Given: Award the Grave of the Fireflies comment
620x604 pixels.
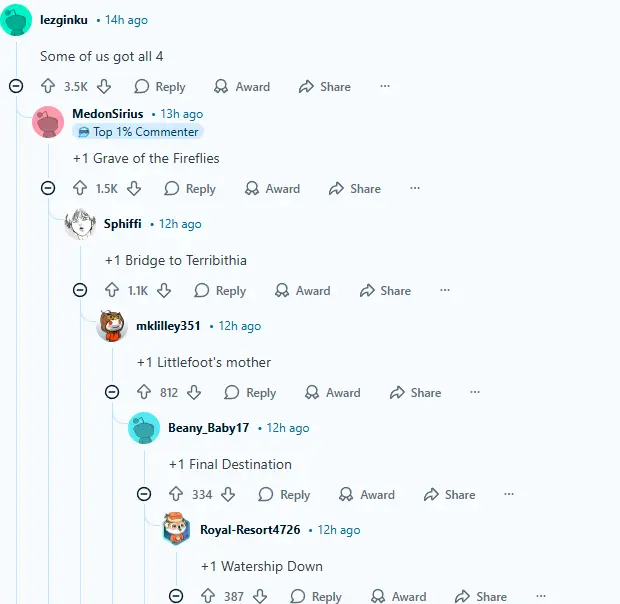Looking at the screenshot, I should tap(272, 189).
